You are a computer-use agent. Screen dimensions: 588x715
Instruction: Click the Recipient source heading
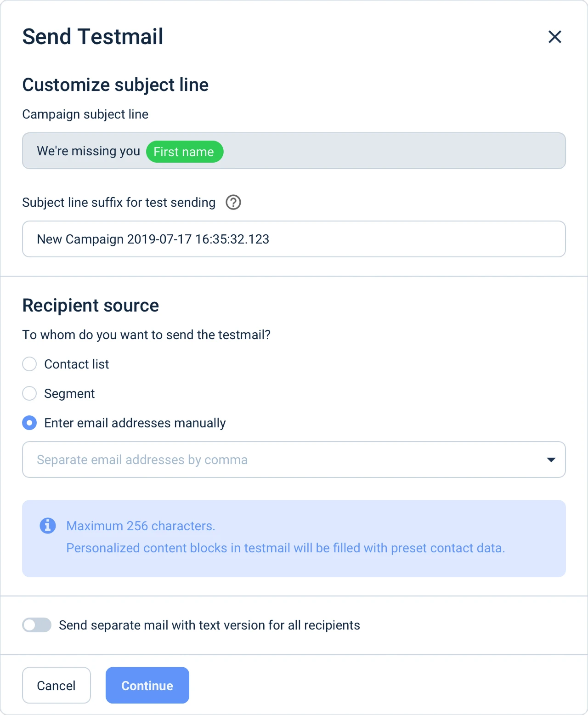point(90,306)
